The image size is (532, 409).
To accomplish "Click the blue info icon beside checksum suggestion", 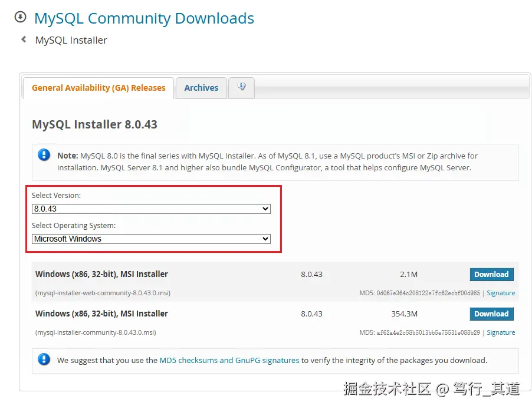I will click(x=44, y=359).
